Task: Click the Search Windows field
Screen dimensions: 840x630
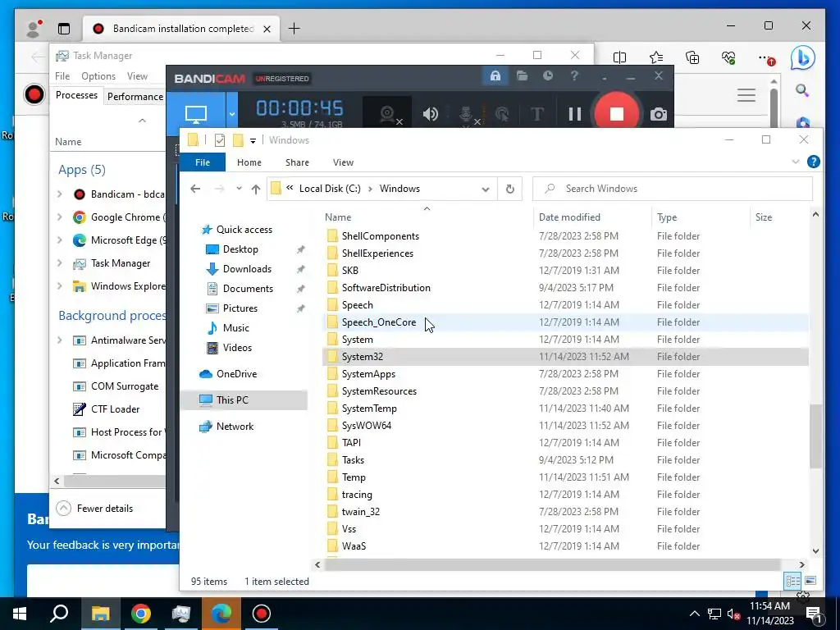Action: point(673,189)
